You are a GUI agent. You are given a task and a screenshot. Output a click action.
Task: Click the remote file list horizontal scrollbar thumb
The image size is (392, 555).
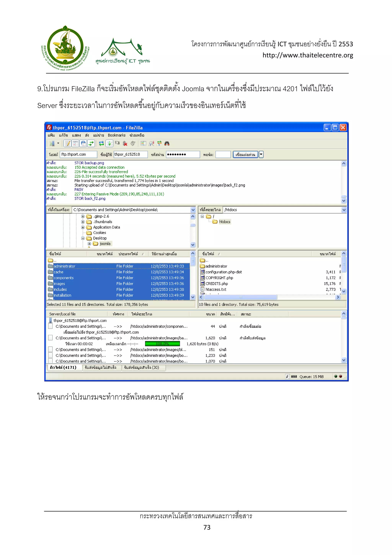coord(241,297)
